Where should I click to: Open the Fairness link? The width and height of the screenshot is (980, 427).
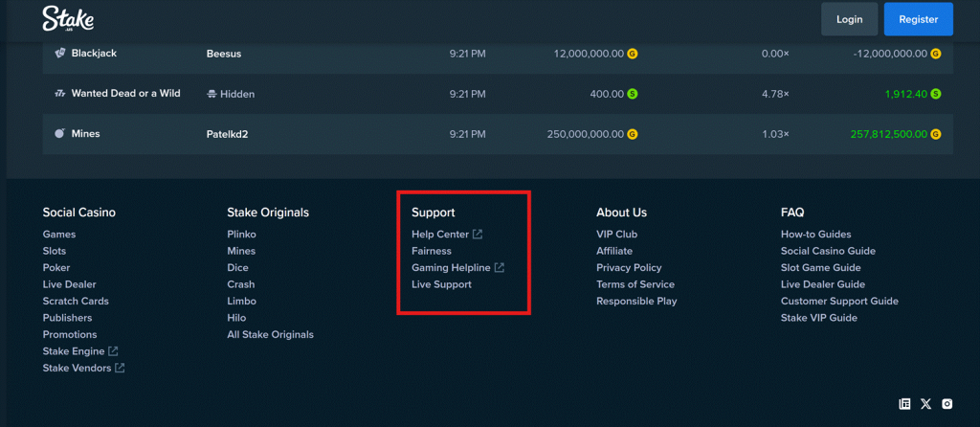(432, 251)
